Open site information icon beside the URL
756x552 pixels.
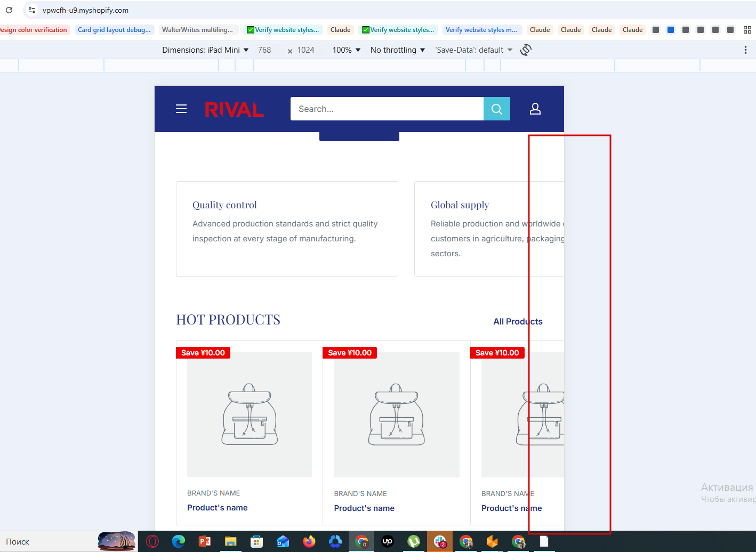(32, 10)
